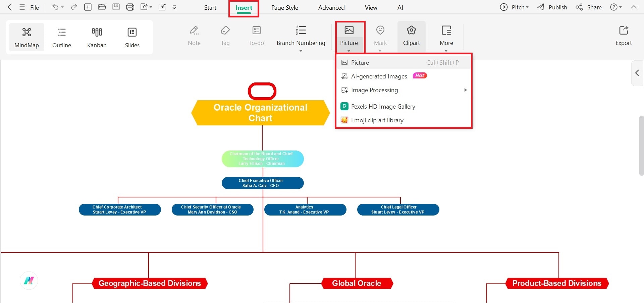The image size is (644, 303).
Task: Click the Undo icon
Action: coord(55,7)
